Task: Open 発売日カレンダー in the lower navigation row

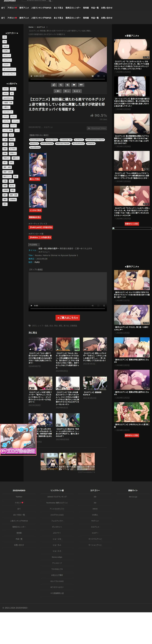Action: (x=73, y=18)
